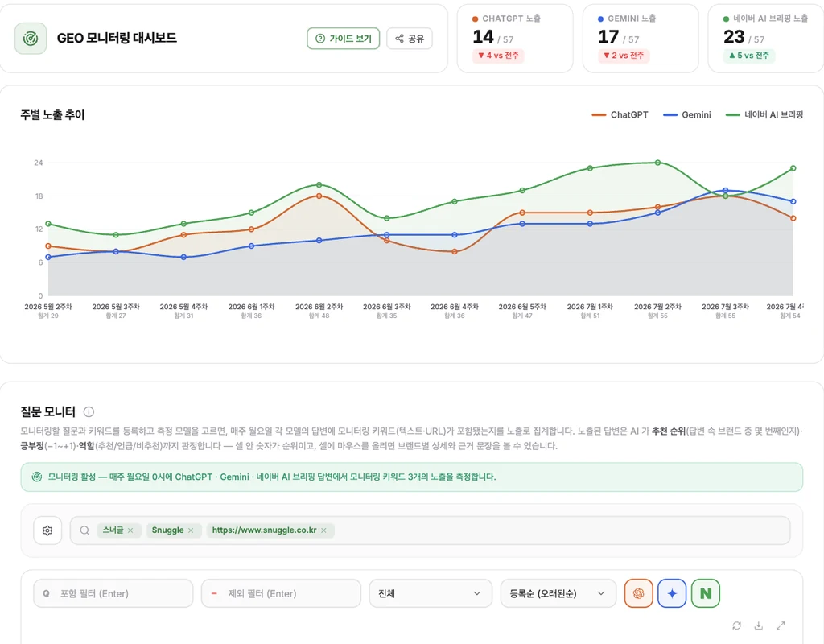Toggle the Gemini model filter icon
This screenshot has width=824, height=644.
click(x=672, y=593)
